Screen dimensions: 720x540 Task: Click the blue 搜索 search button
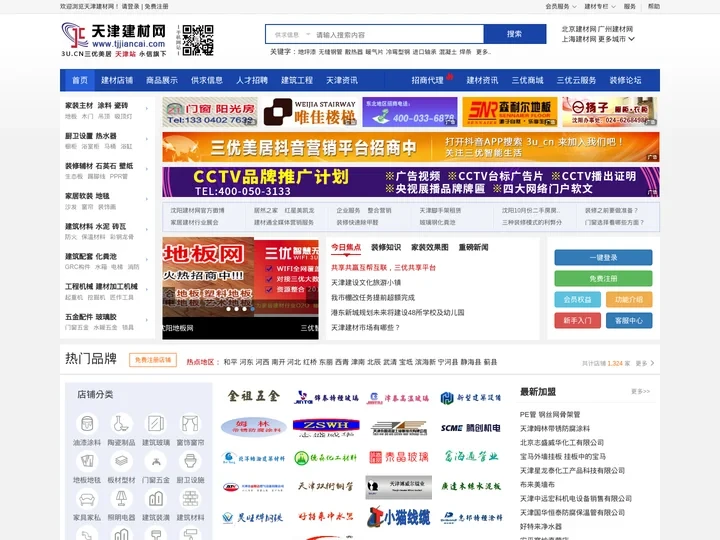(515, 34)
